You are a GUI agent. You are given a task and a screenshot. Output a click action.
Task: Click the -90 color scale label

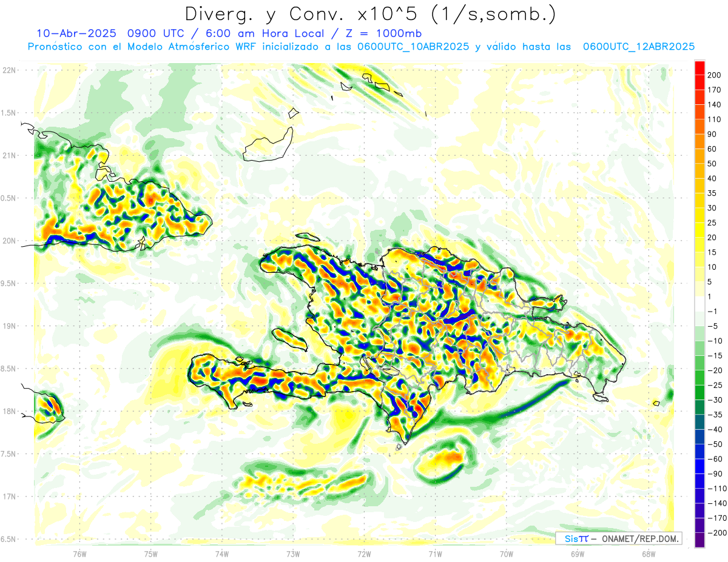(x=714, y=474)
